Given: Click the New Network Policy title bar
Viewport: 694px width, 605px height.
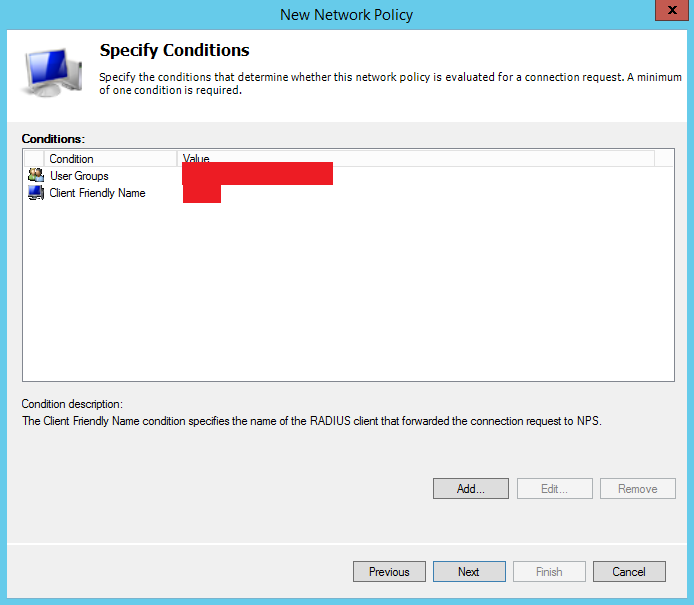Looking at the screenshot, I should pos(346,14).
